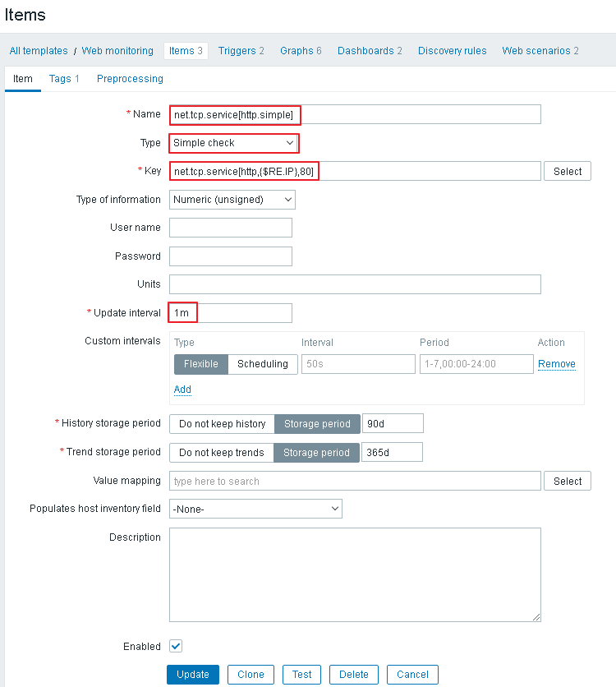
Task: Choose Storage period for history
Action: [x=317, y=424]
